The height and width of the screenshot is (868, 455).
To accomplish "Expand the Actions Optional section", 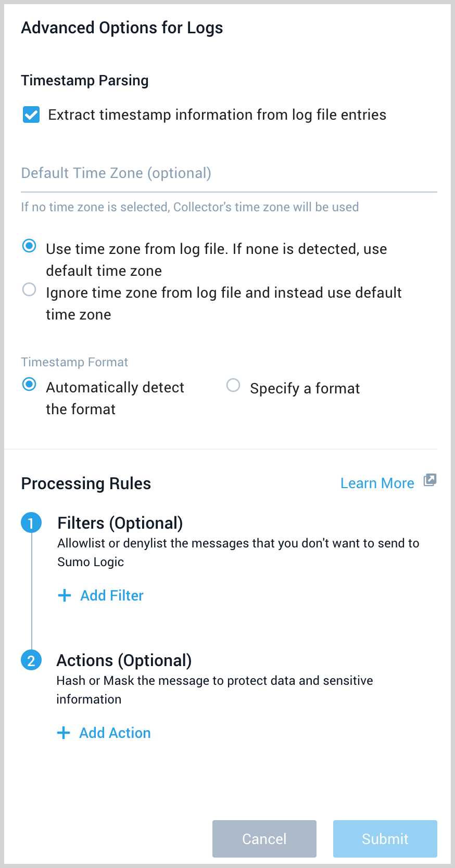I will click(x=124, y=660).
